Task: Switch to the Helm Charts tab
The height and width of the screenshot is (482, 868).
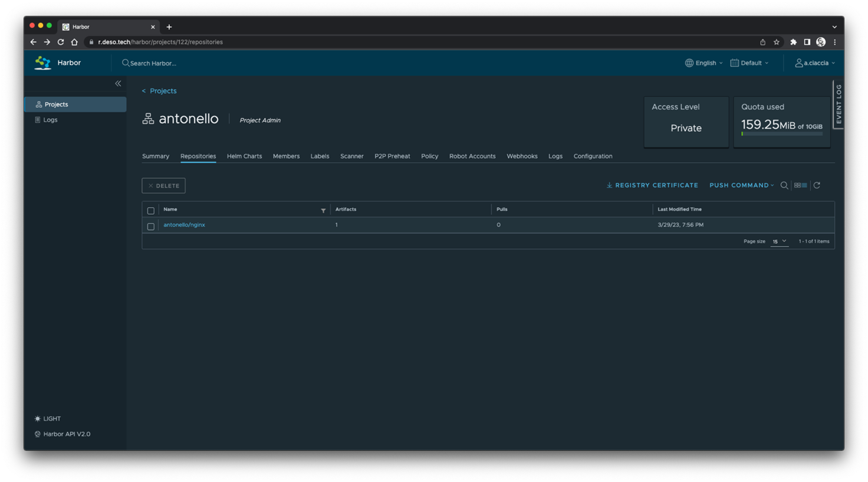Action: click(x=244, y=156)
